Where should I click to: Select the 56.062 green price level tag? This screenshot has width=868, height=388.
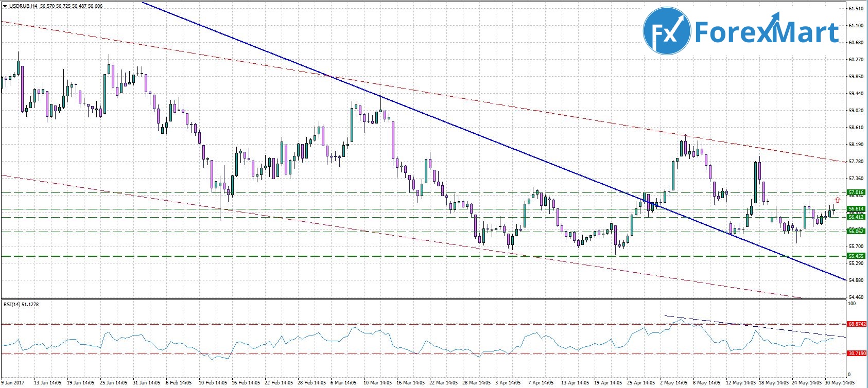(x=857, y=232)
